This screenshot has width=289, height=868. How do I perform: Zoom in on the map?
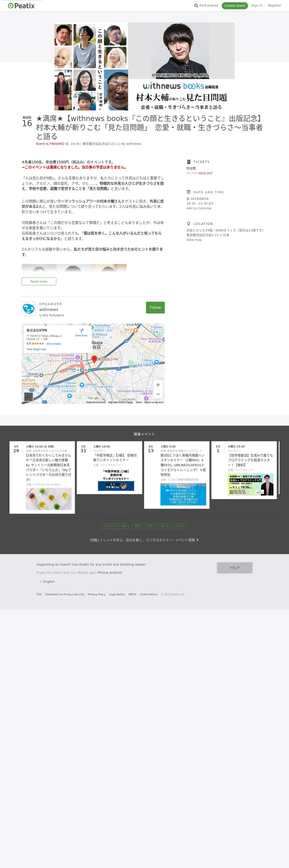(158, 385)
